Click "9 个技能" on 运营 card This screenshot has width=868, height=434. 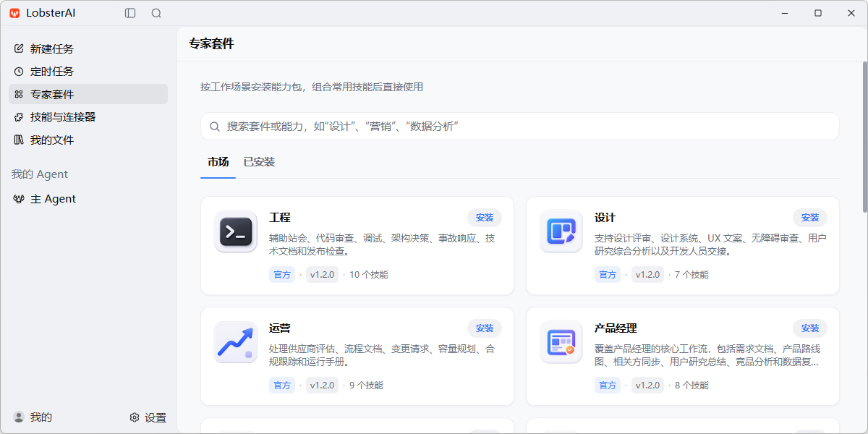click(x=366, y=386)
